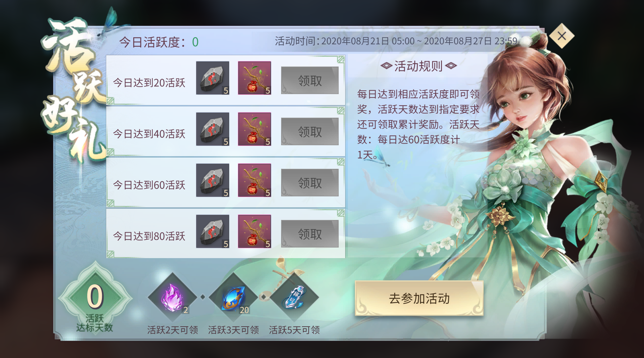Click the grey stone reward in 20活跃 row
This screenshot has width=644, height=358.
pyautogui.click(x=213, y=78)
